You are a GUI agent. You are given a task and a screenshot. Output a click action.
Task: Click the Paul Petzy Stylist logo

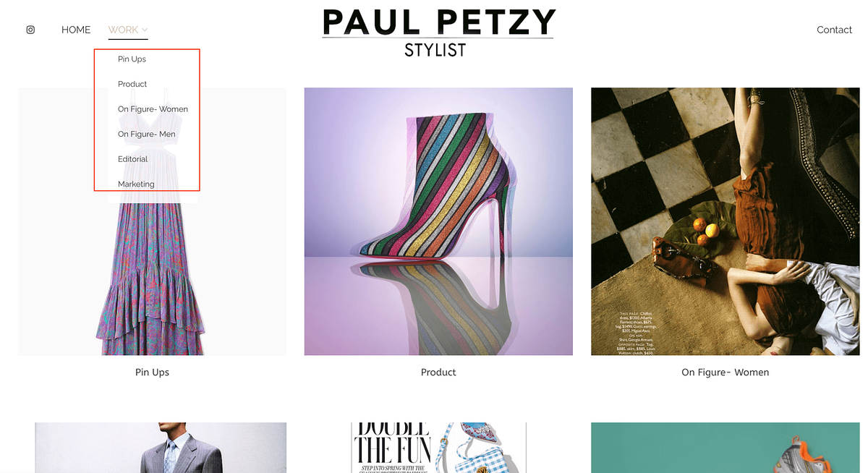click(438, 33)
